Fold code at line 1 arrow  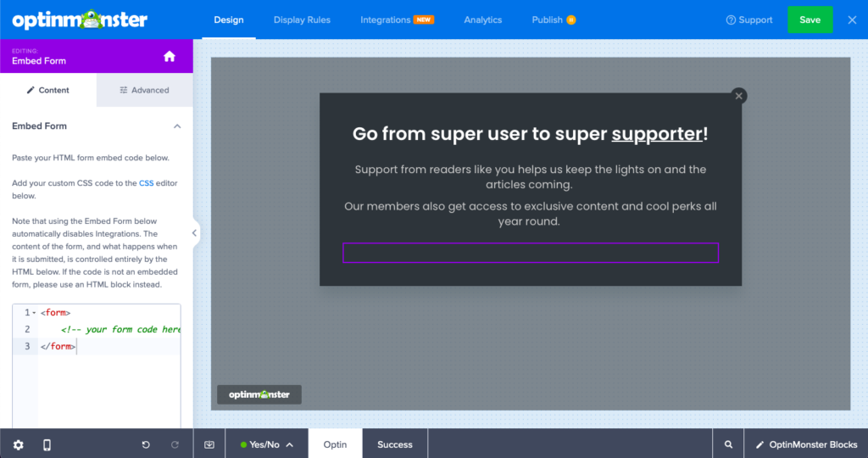[x=34, y=313]
